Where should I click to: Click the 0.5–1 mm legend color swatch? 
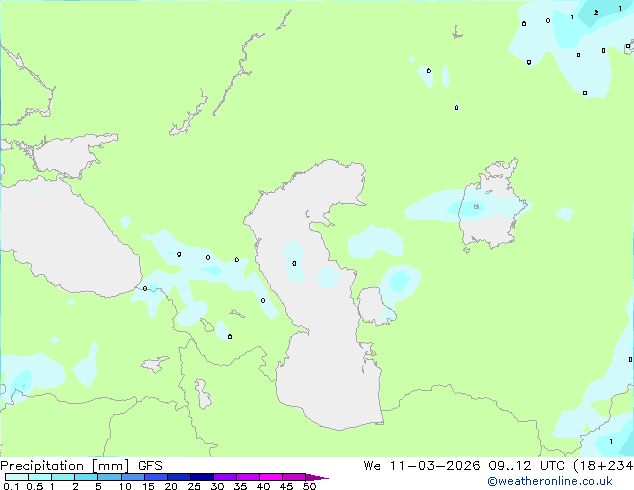coord(40,477)
